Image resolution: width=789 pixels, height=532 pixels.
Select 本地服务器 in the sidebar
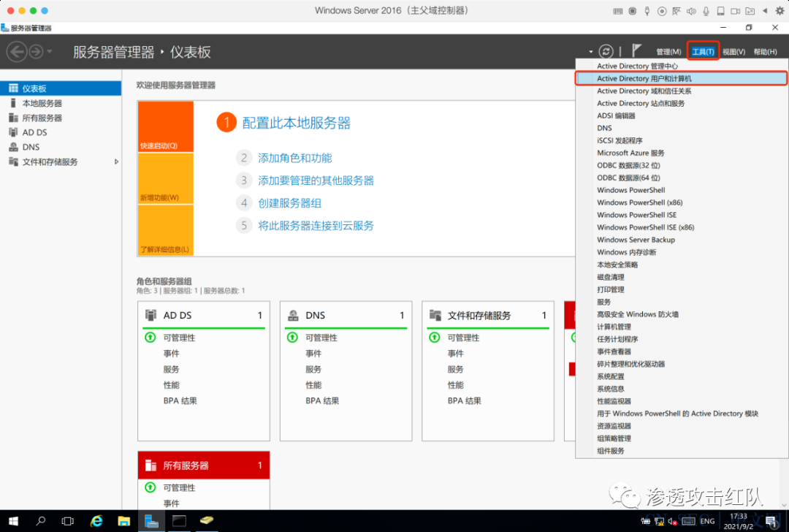pos(61,103)
